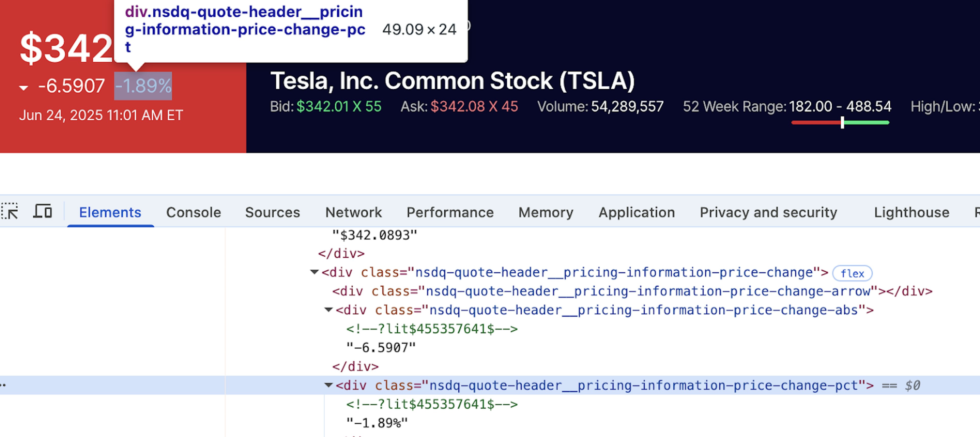
Task: Activate the inspect element picker icon
Action: (10, 211)
